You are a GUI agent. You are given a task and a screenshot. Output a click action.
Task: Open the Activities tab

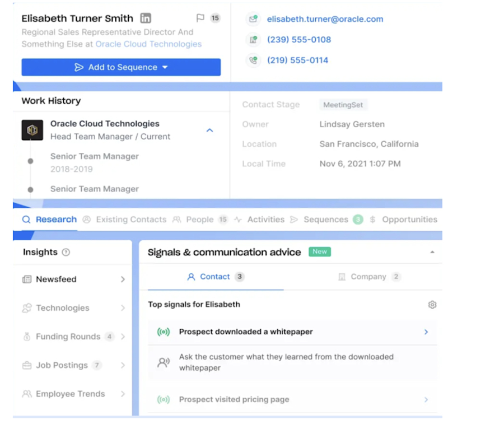pos(259,220)
